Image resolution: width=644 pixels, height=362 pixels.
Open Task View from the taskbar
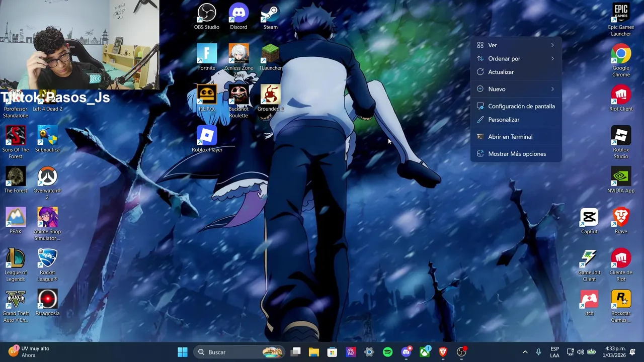[x=296, y=352]
